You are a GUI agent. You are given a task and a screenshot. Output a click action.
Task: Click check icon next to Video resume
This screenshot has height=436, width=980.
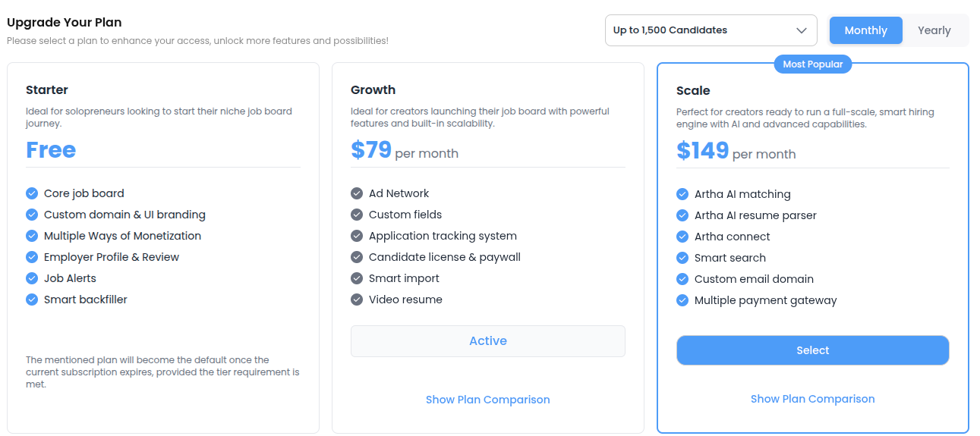pos(357,300)
